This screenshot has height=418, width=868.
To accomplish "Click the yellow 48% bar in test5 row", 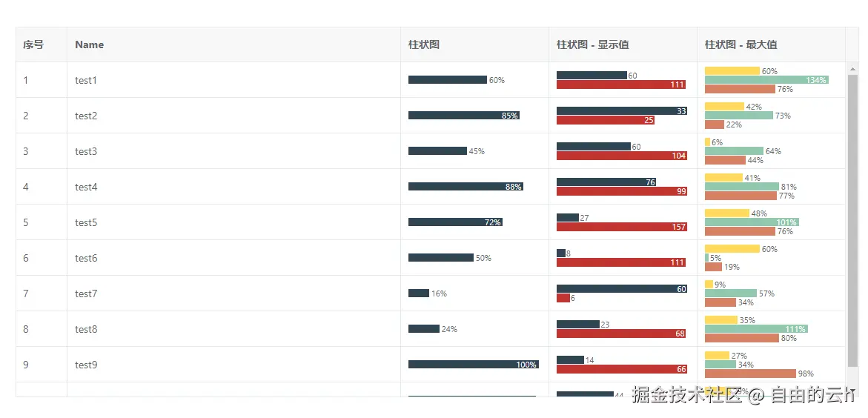I will (726, 213).
